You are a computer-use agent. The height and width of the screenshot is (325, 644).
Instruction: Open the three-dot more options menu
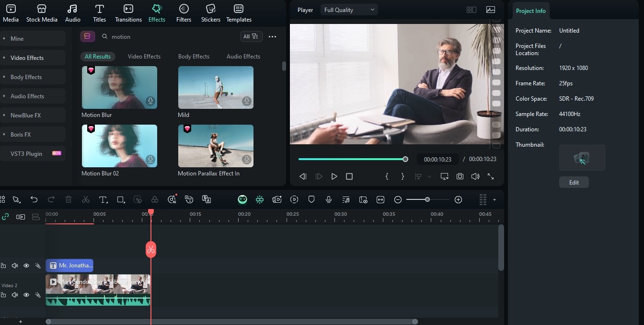(x=272, y=36)
